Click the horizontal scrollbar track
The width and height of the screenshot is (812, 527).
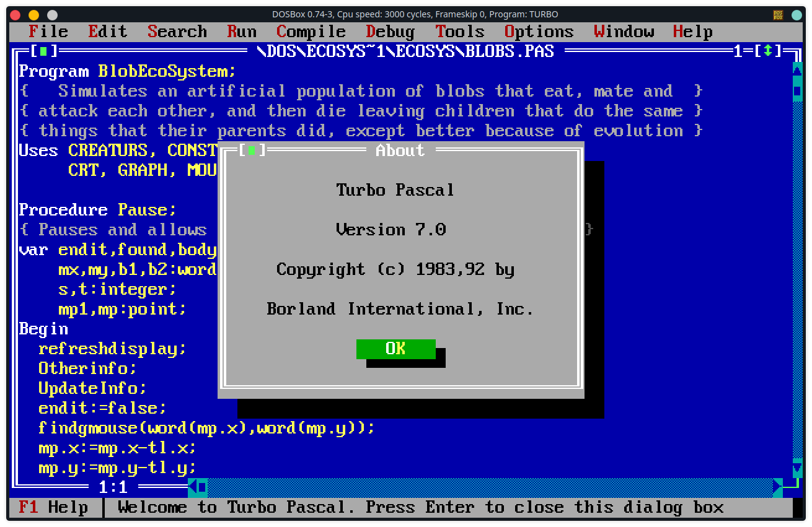click(x=490, y=487)
